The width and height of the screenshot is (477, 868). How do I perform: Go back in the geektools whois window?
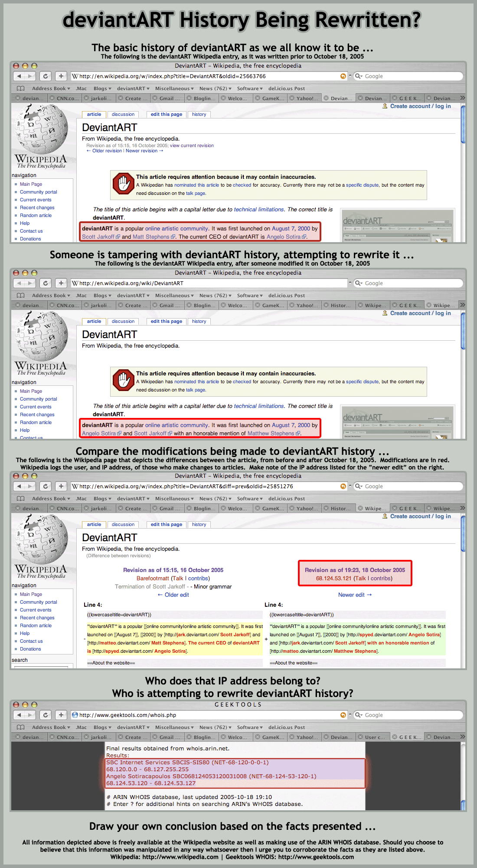[x=19, y=715]
